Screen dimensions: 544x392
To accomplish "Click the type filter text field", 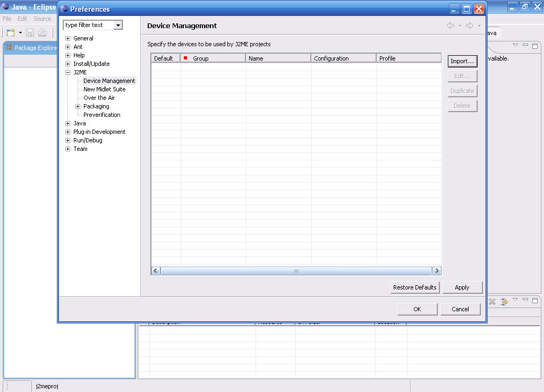I will pos(89,25).
